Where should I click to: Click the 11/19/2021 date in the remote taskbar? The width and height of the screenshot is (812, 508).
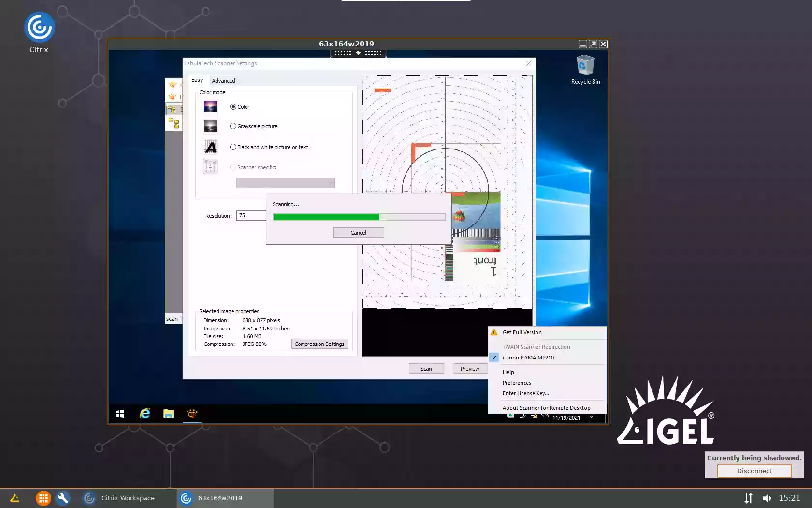pyautogui.click(x=566, y=418)
